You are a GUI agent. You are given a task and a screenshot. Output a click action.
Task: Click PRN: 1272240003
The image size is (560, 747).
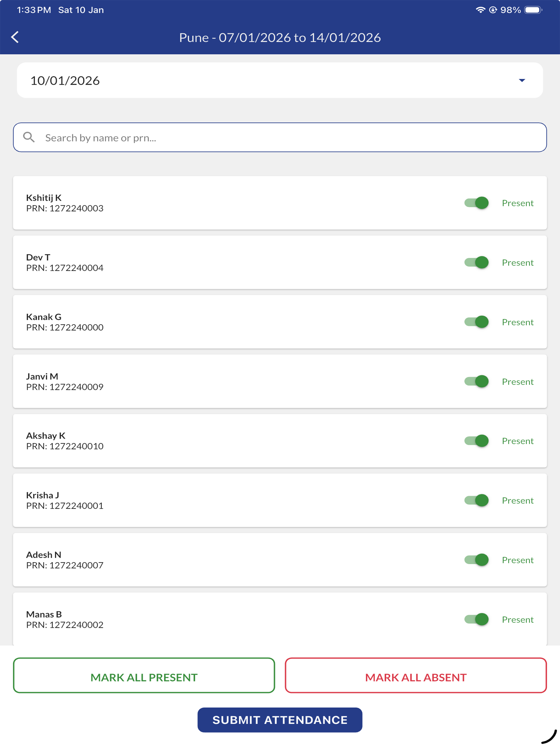(x=65, y=208)
